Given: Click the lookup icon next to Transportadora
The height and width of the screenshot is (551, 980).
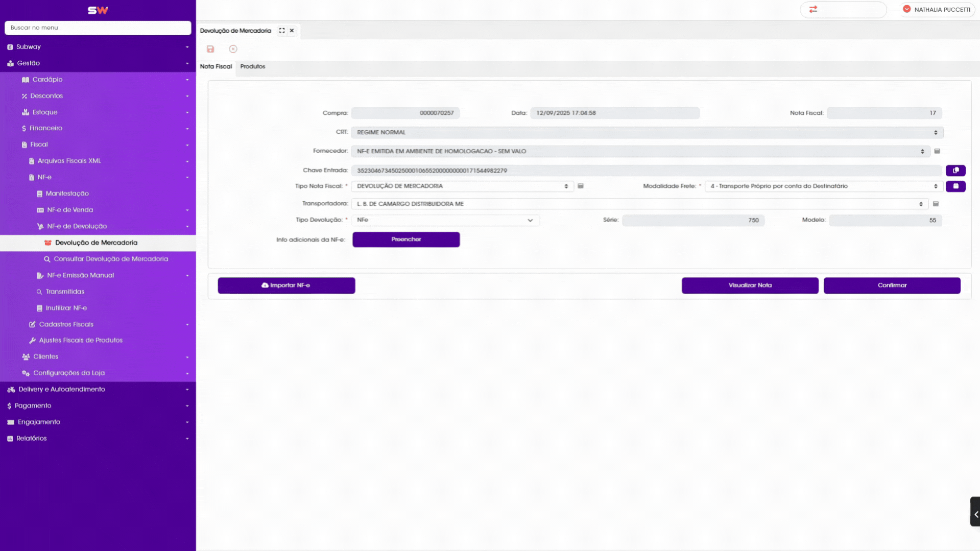Looking at the screenshot, I should pos(936,204).
